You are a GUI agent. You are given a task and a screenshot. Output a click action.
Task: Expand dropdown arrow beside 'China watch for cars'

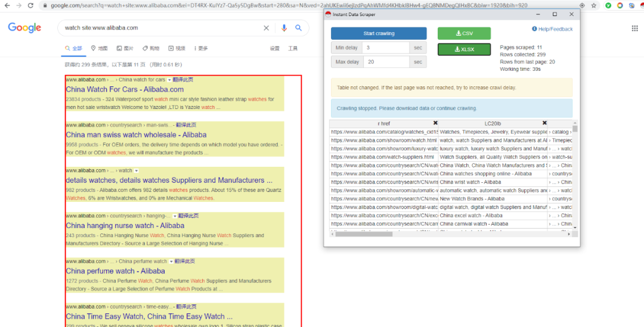(169, 80)
